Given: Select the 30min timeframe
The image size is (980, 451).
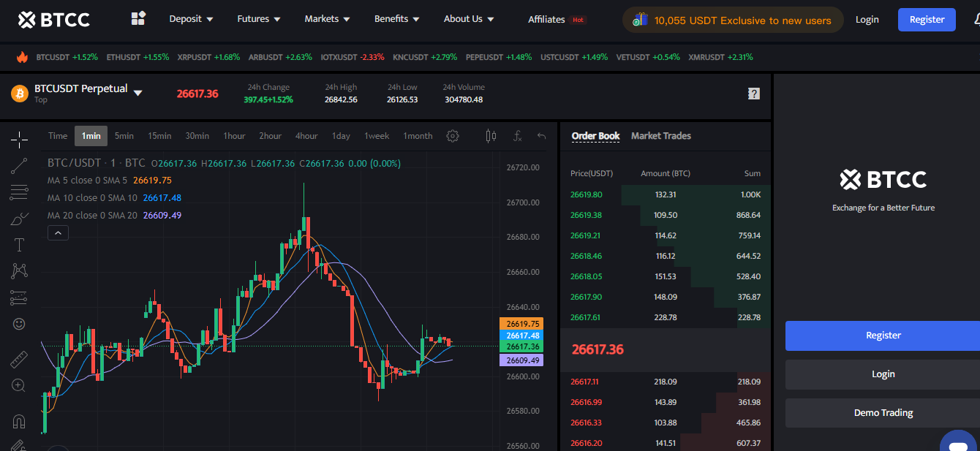Looking at the screenshot, I should (x=197, y=136).
